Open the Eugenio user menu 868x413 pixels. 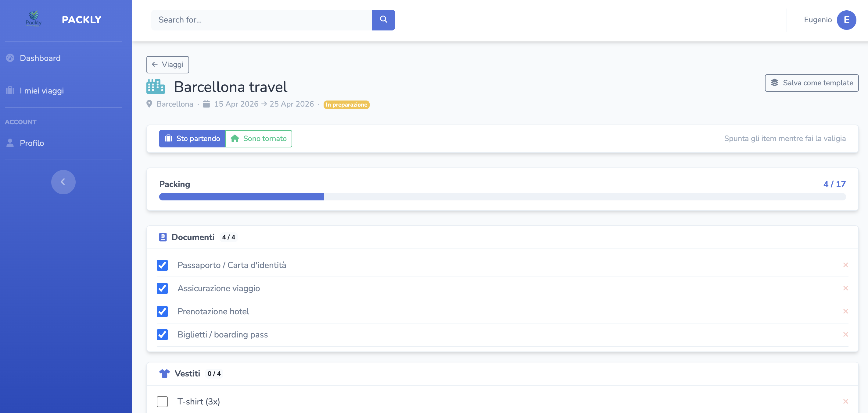(x=817, y=20)
